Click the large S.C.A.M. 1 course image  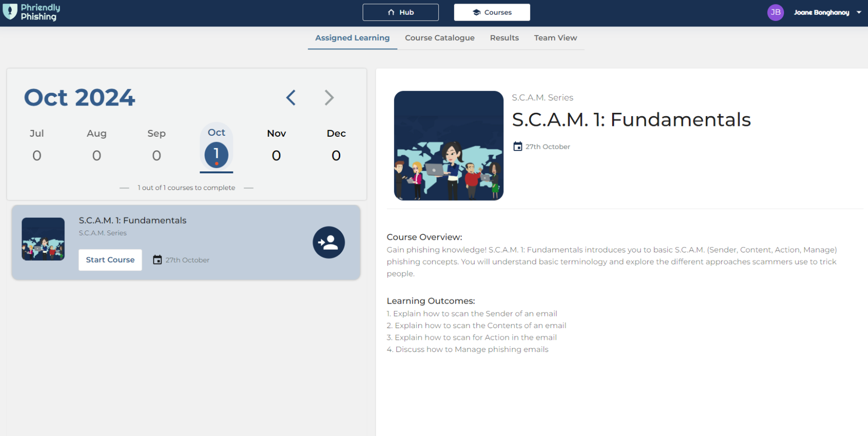448,145
